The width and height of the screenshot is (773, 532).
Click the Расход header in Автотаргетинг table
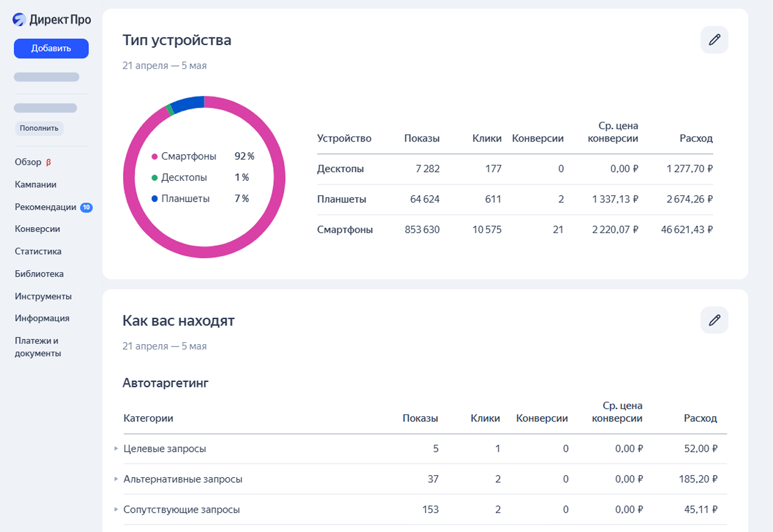click(x=700, y=418)
